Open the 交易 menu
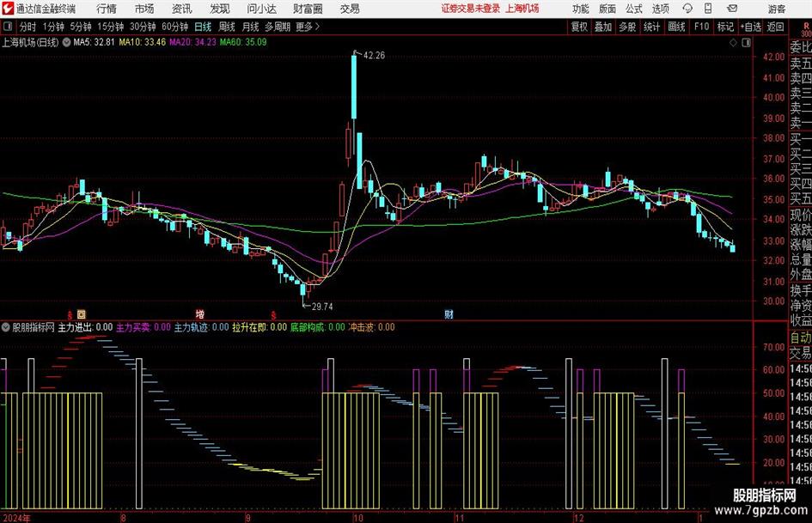Image resolution: width=812 pixels, height=523 pixels. pos(350,9)
